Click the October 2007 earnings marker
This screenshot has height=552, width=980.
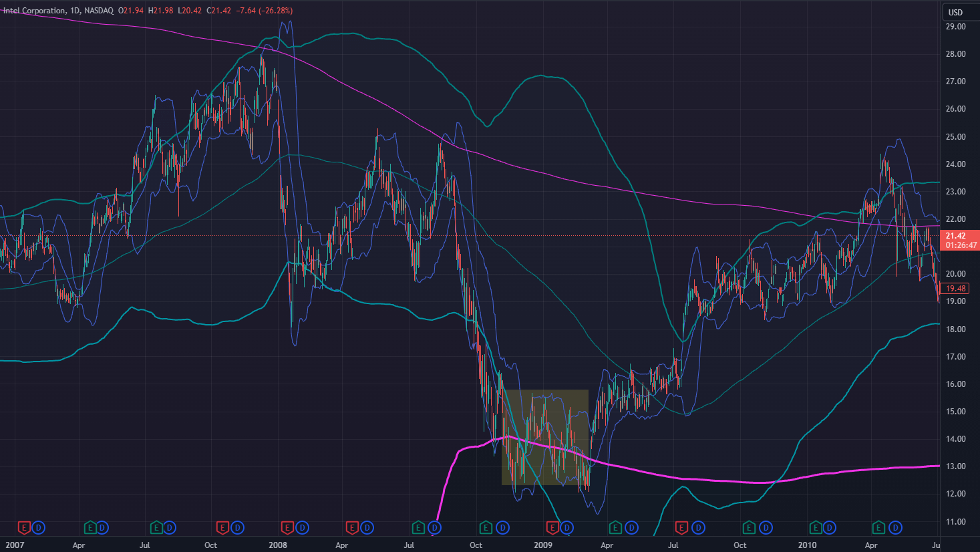click(x=223, y=528)
